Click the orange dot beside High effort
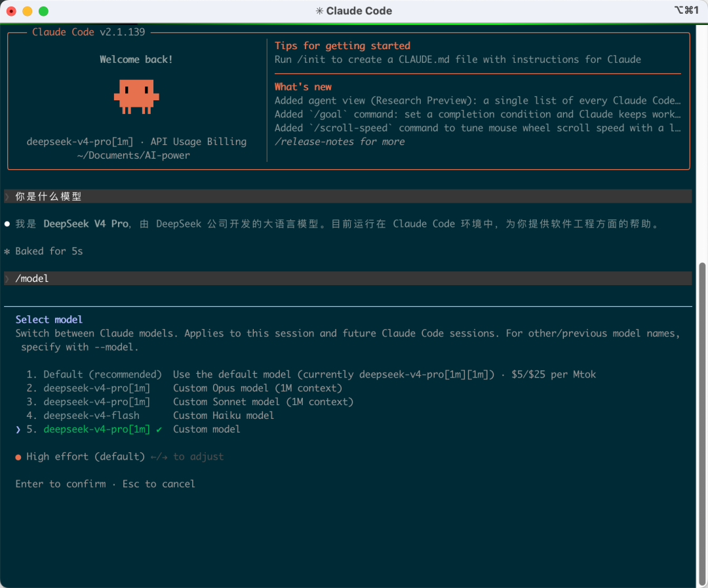 click(18, 458)
